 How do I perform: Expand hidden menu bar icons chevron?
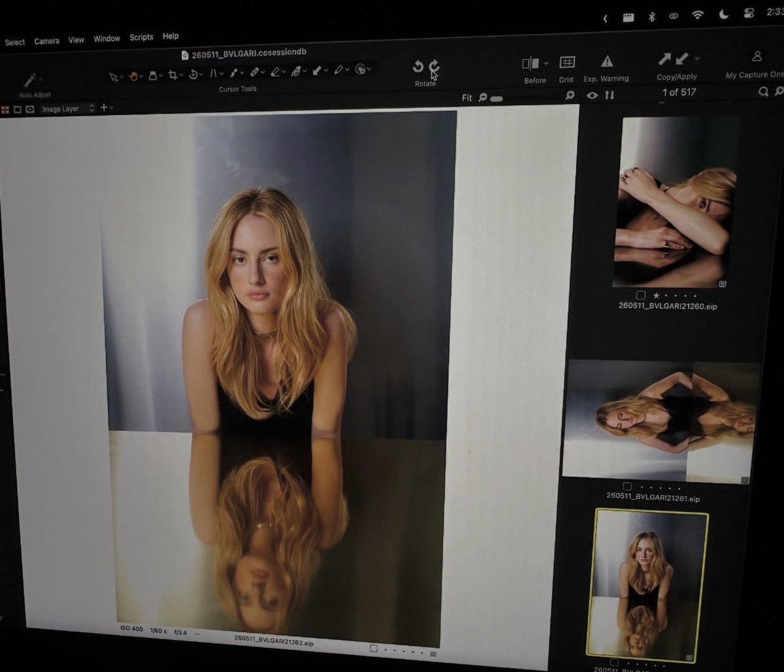(605, 18)
